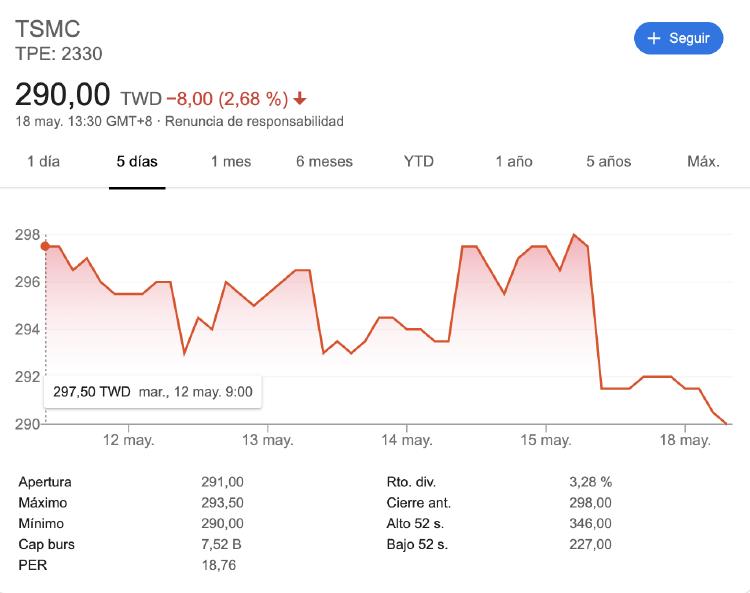Open the Máx. time range tab
Image resolution: width=750 pixels, height=593 pixels.
703,161
